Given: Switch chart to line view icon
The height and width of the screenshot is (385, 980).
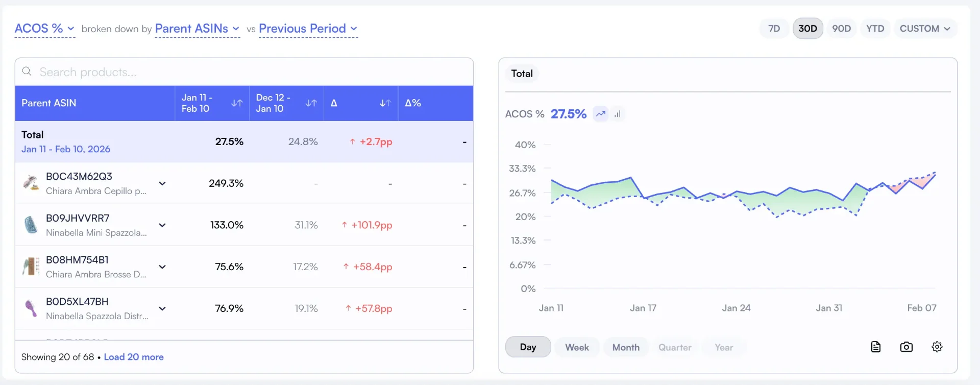Looking at the screenshot, I should [601, 114].
